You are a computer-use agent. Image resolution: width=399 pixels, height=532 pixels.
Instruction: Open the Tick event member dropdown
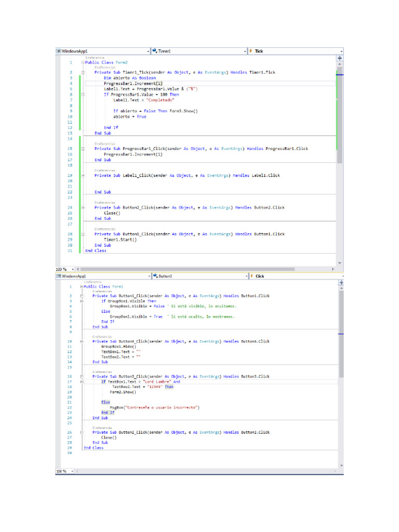[x=341, y=51]
